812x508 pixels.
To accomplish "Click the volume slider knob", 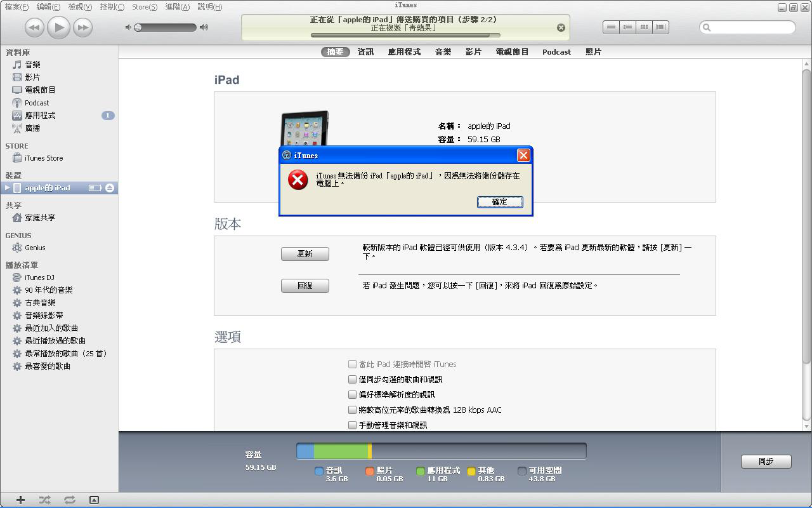I will point(138,27).
